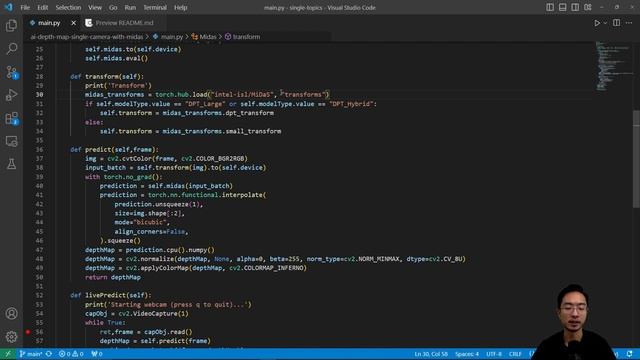
Task: Open the Extensions view
Action: pos(11,118)
